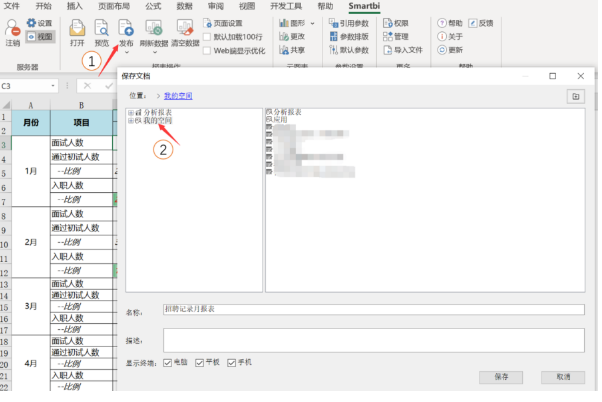
Task: Open the name box dropdown for C3
Action: (x=53, y=86)
